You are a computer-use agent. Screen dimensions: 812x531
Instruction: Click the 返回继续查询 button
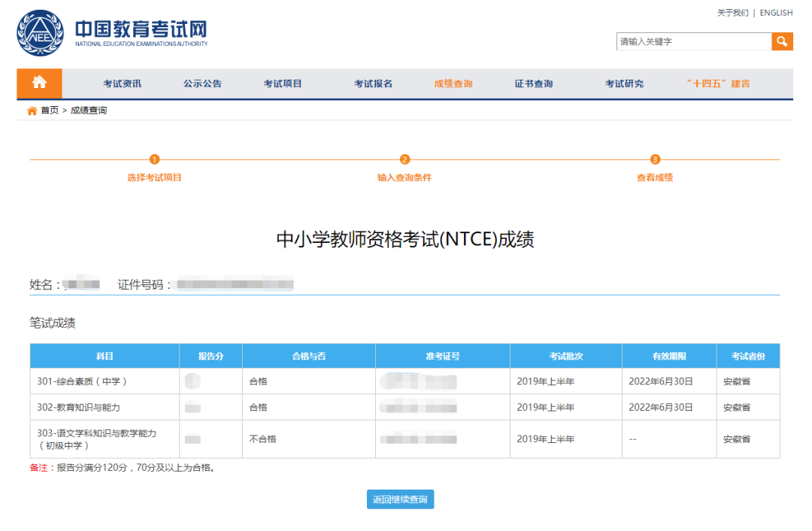pos(400,499)
